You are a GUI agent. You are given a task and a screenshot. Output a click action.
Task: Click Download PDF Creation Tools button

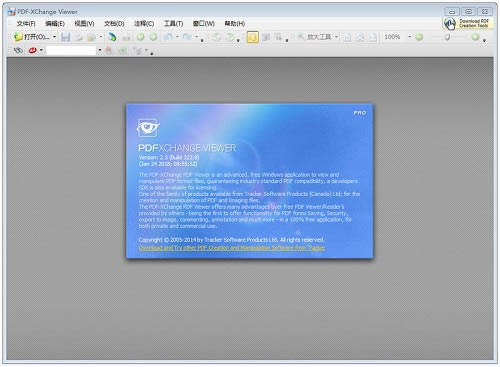[x=467, y=23]
